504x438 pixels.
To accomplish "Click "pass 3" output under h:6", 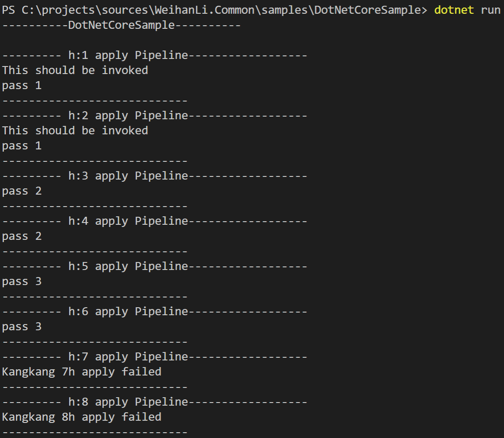I will (22, 327).
